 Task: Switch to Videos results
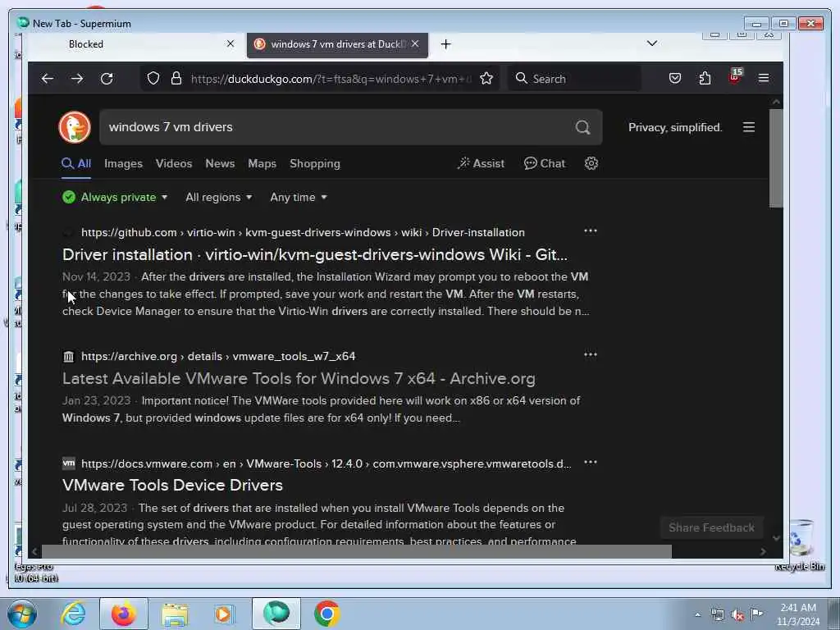coord(174,163)
